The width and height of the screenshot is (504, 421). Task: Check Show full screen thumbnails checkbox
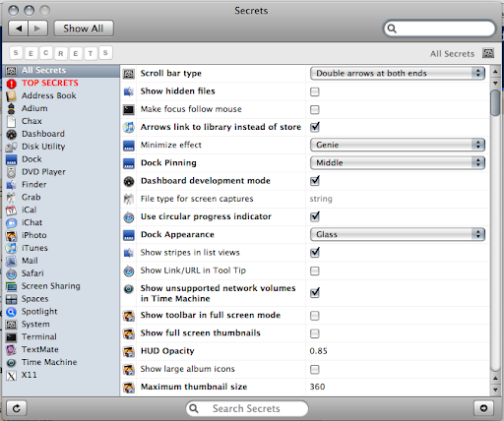tap(315, 333)
